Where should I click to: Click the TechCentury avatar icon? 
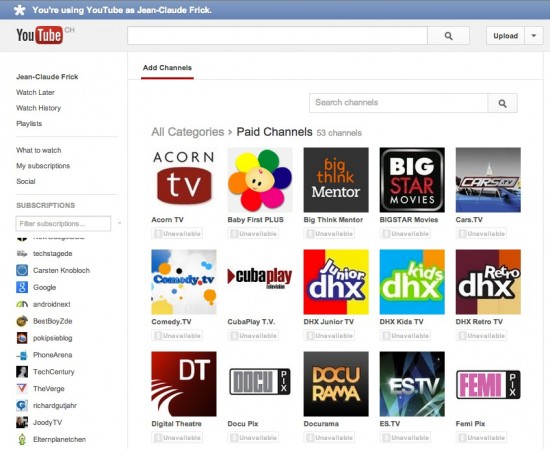[22, 372]
